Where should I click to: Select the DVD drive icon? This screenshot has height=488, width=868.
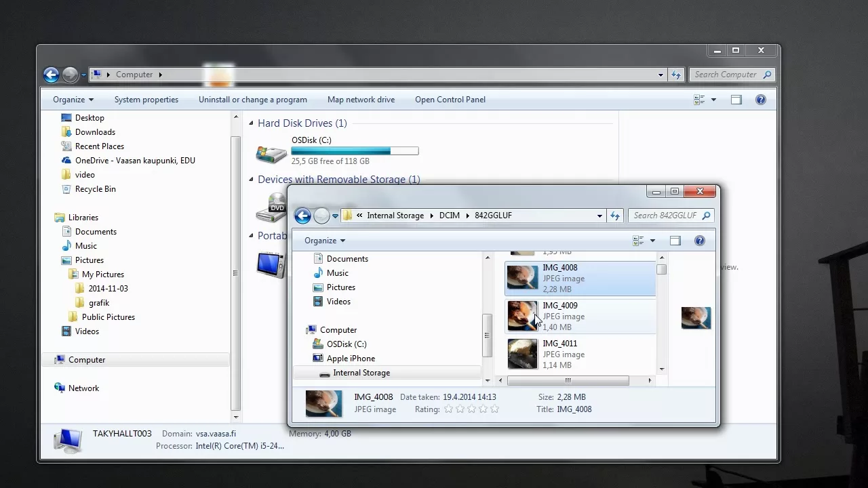[x=271, y=207]
